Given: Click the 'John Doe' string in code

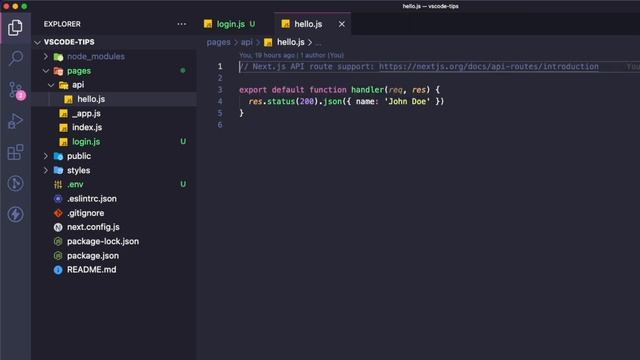Looking at the screenshot, I should click(x=407, y=101).
